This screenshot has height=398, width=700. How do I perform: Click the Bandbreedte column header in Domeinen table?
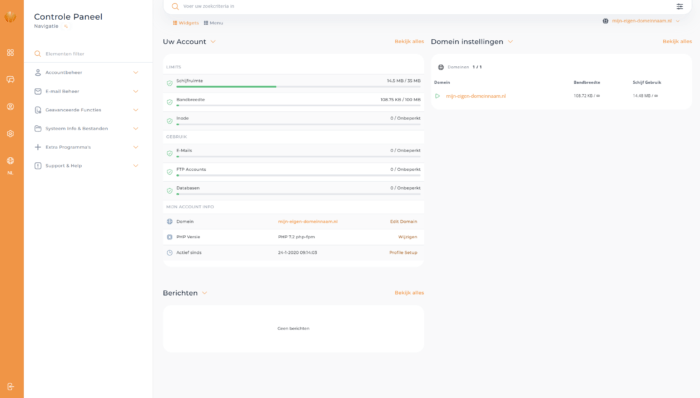pos(587,83)
